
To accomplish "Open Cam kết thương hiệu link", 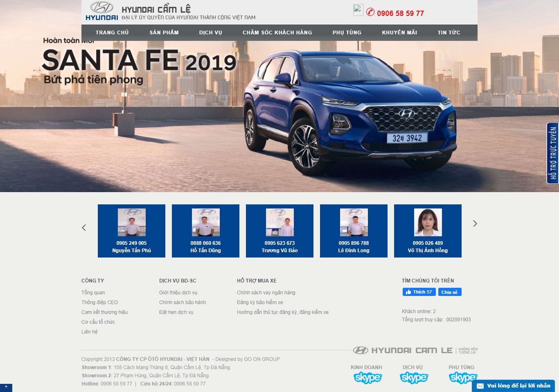I will [105, 312].
